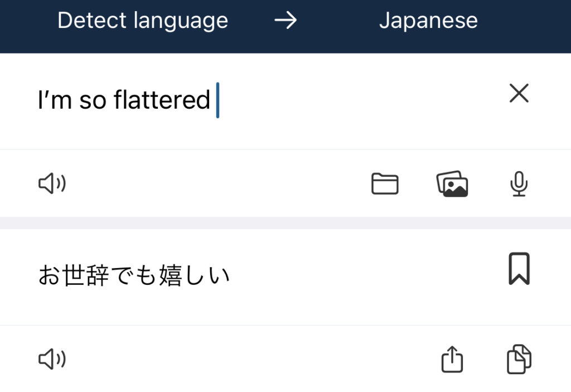571x392 pixels.
Task: Copy the translation to clipboard
Action: click(x=519, y=359)
